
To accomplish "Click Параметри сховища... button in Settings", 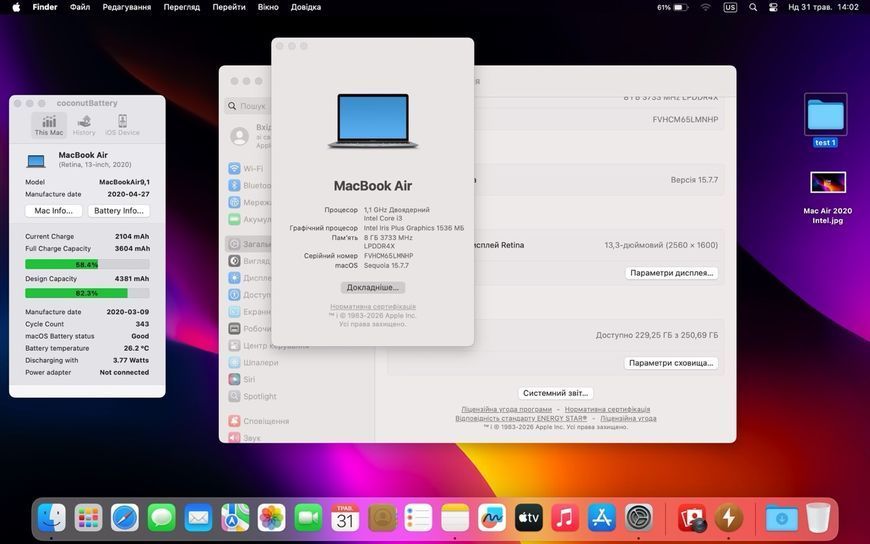I will click(x=671, y=363).
